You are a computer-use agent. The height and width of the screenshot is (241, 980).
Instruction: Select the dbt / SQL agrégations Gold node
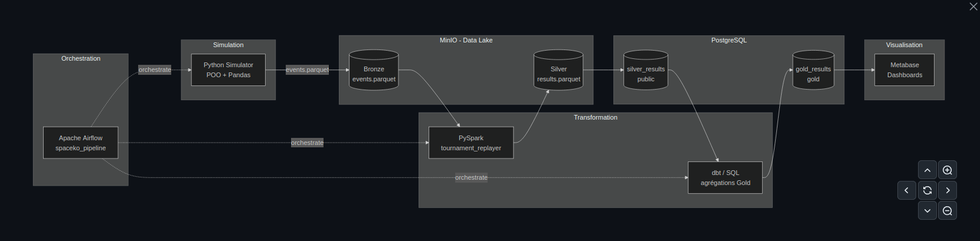pos(726,177)
